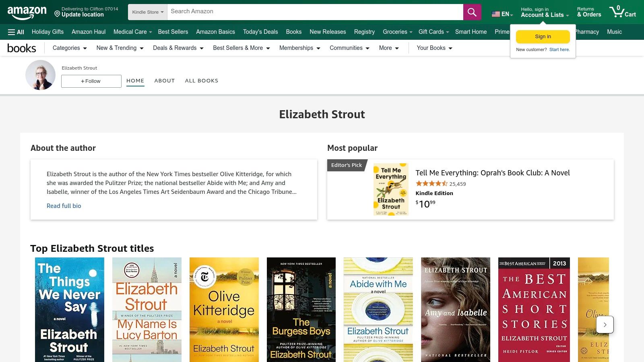
Task: Switch to the ABOUT tab
Action: (x=164, y=80)
